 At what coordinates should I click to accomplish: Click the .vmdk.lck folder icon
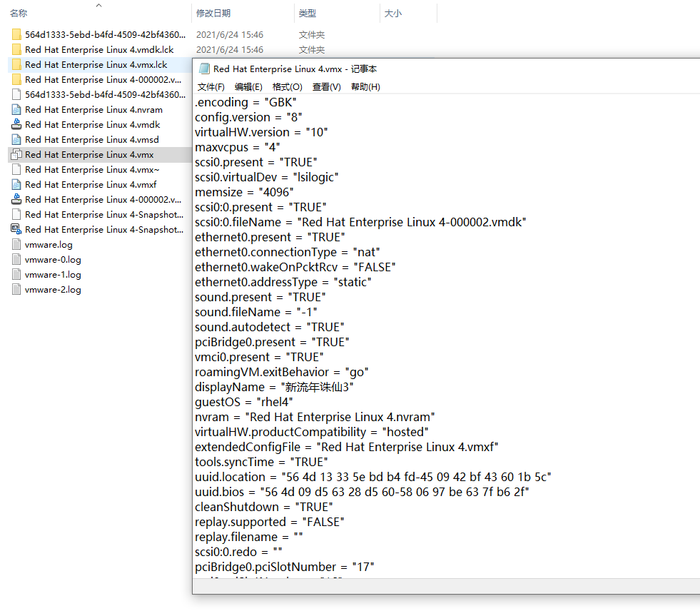coord(16,50)
